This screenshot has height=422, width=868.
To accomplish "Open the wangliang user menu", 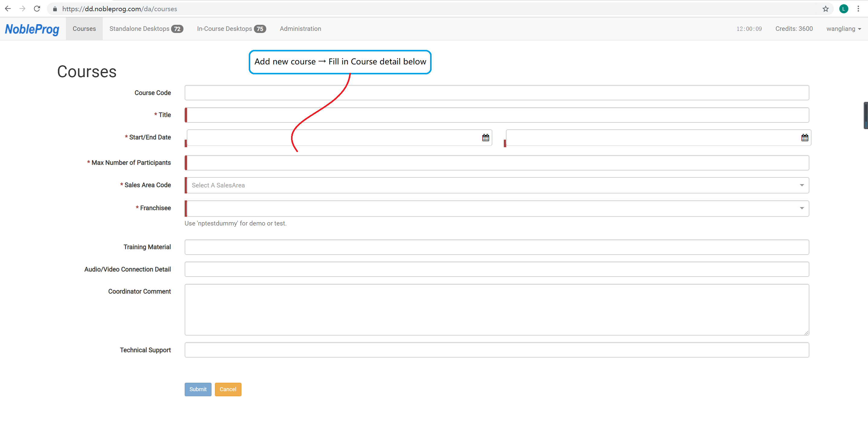I will pyautogui.click(x=844, y=29).
